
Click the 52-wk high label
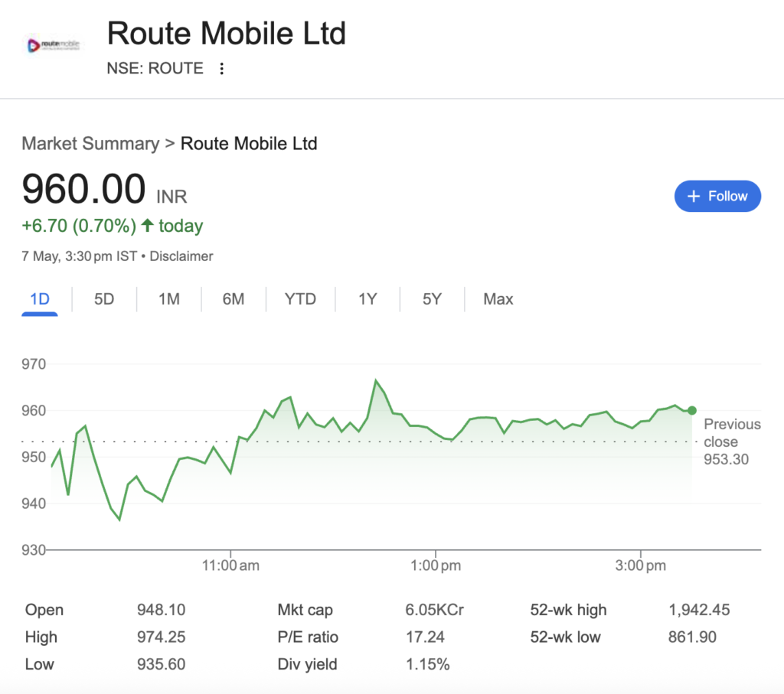tap(569, 610)
